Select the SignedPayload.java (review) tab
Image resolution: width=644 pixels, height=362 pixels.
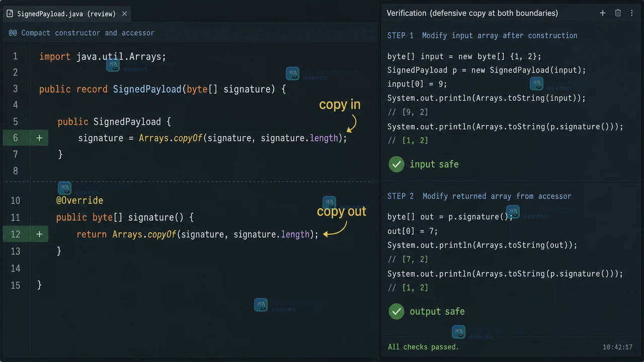[66, 14]
